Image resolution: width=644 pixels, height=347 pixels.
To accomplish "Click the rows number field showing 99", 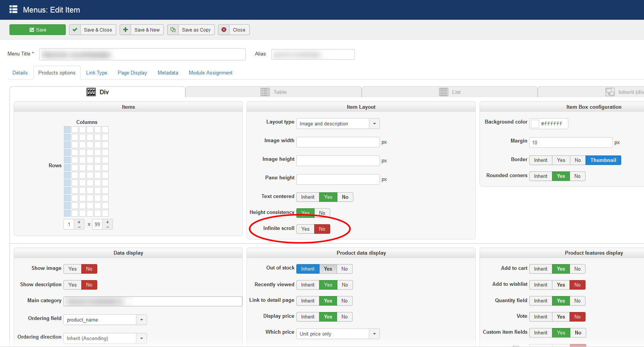I will pyautogui.click(x=98, y=224).
